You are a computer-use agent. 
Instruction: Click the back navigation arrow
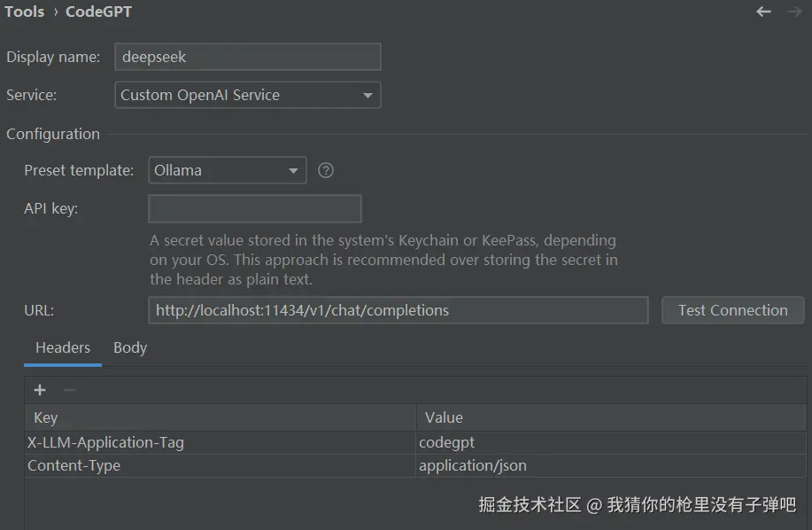pos(763,12)
